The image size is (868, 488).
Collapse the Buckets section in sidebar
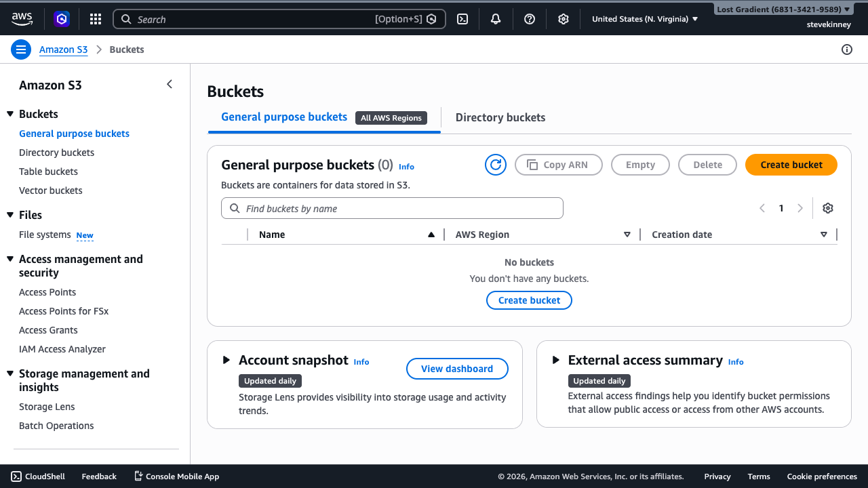pyautogui.click(x=10, y=114)
